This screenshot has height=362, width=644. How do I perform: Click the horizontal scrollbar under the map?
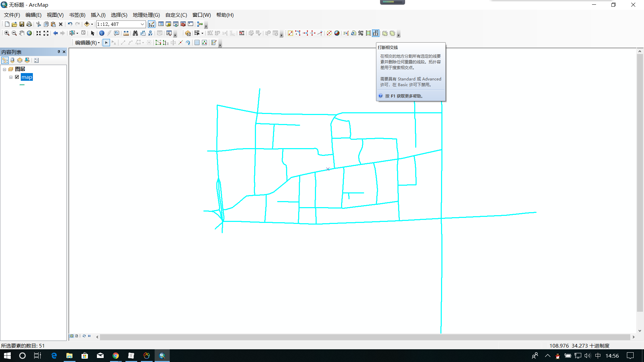pos(365,337)
